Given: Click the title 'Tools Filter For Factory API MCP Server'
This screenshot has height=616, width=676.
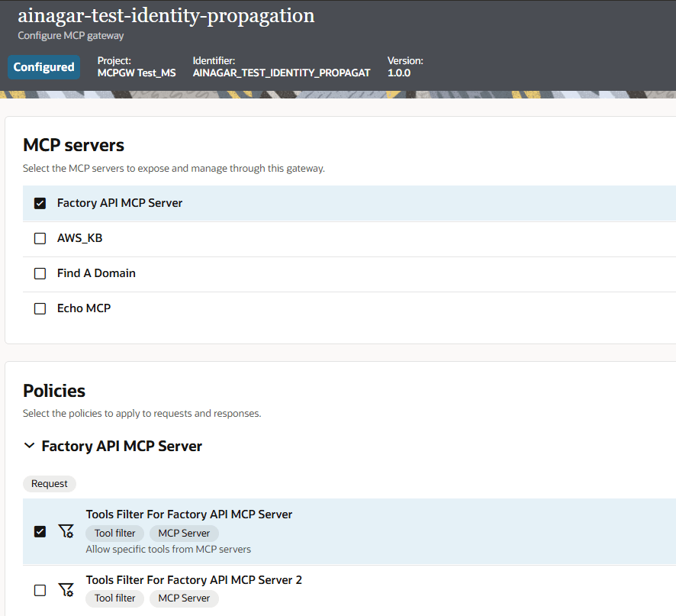Looking at the screenshot, I should 189,514.
